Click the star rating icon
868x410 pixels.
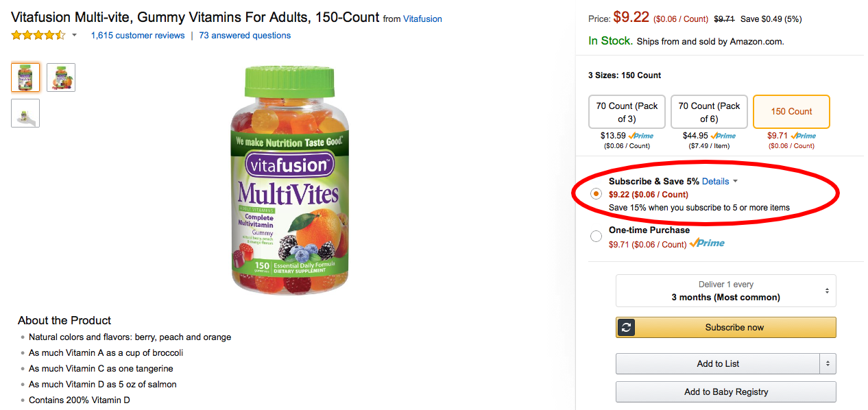[x=38, y=35]
